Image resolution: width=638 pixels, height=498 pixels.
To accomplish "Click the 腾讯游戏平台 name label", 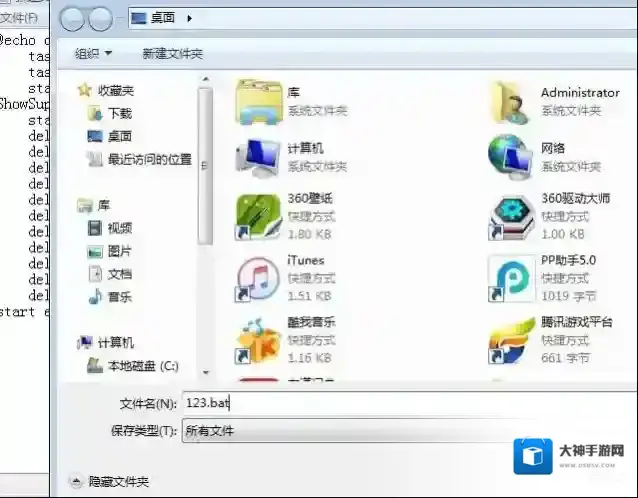I will pos(577,322).
